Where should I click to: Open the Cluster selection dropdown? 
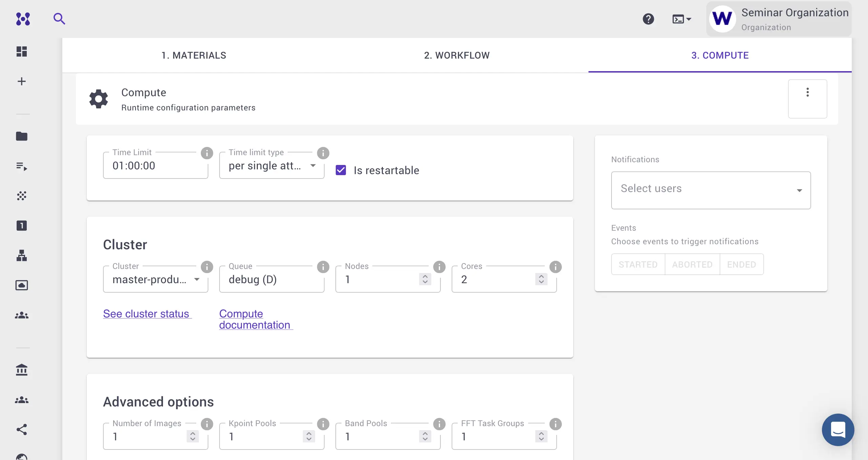click(156, 279)
